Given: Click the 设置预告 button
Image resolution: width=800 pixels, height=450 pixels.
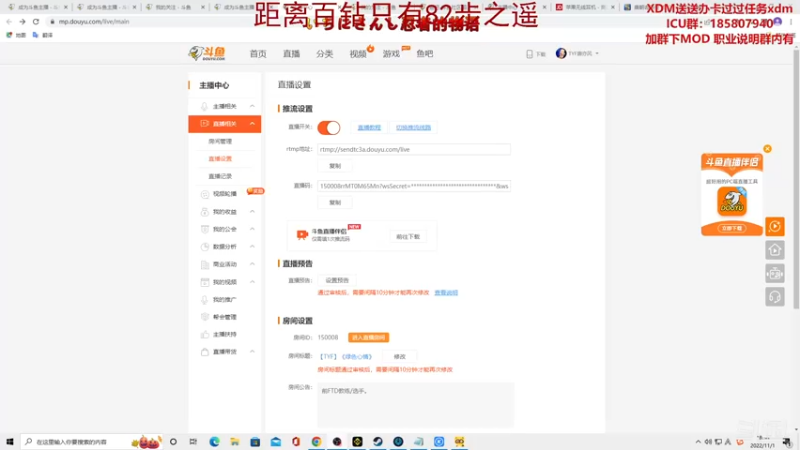Looking at the screenshot, I should pos(337,280).
